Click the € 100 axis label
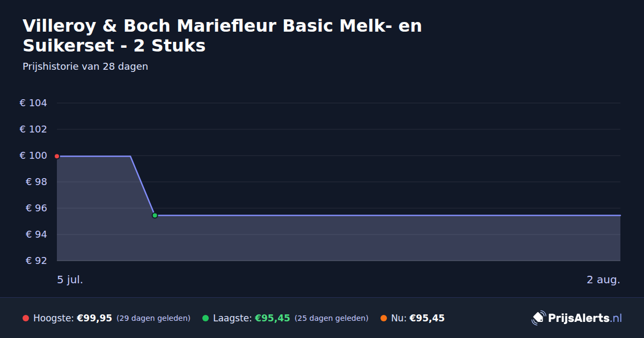644x338 pixels. point(33,156)
